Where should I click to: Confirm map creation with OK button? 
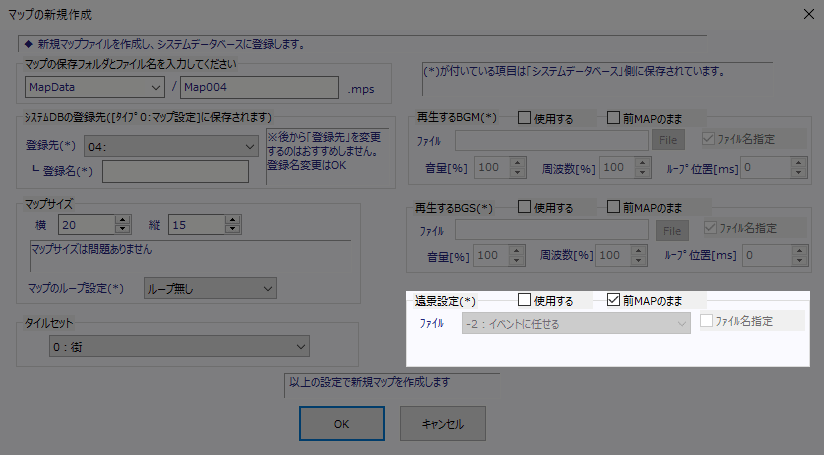coord(342,423)
